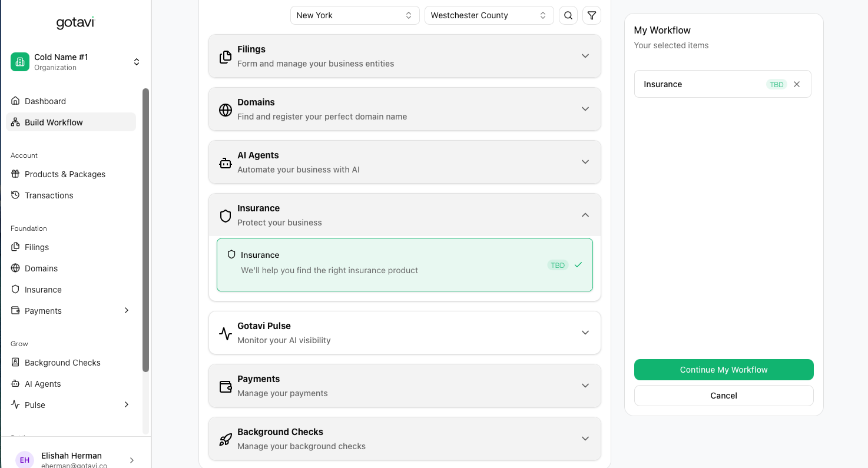Go to Dashboard in the sidebar

(71, 101)
